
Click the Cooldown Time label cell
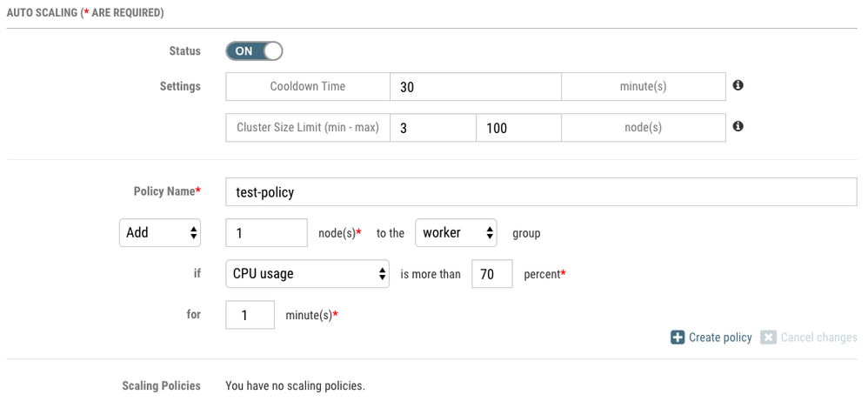click(x=308, y=86)
